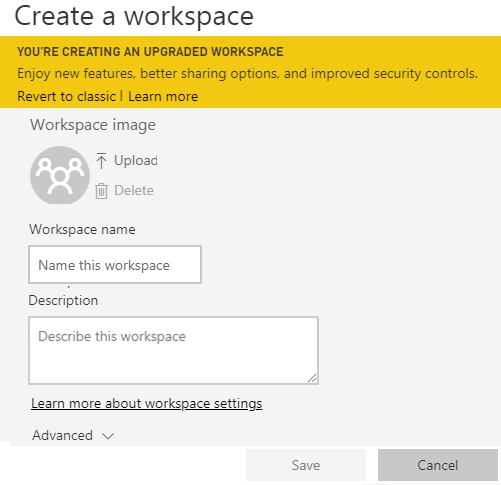Focus the Name this workspace field
This screenshot has width=501, height=485.
click(115, 265)
